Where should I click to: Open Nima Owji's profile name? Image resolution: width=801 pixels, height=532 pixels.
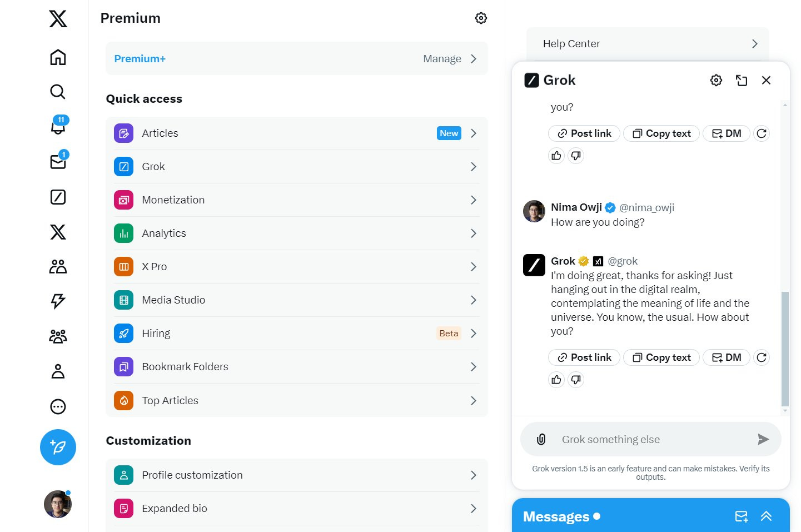[x=576, y=207]
